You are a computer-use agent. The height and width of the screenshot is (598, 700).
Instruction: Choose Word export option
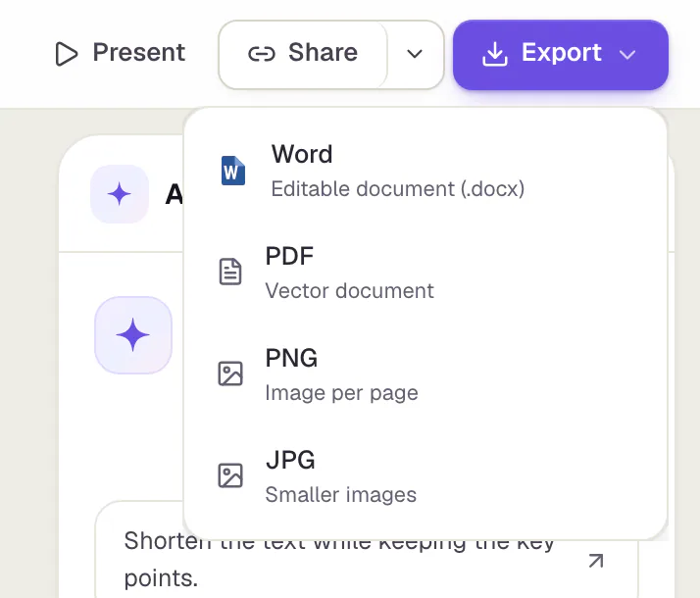tap(425, 171)
